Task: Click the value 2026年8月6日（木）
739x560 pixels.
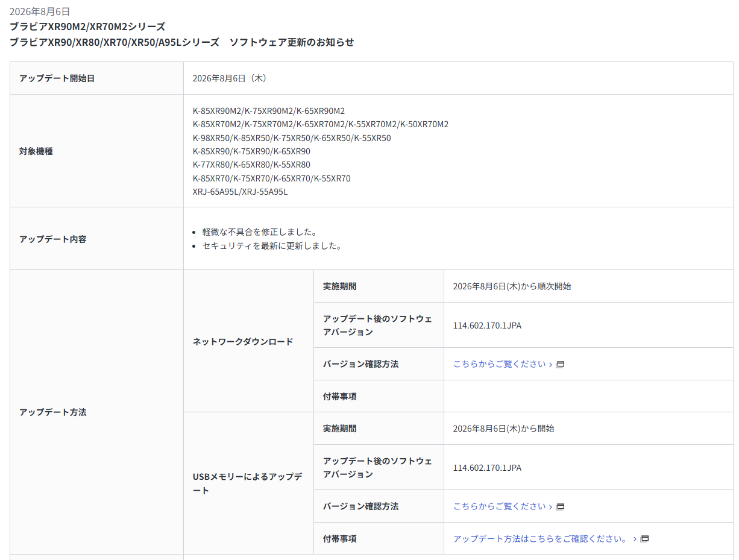Action: 231,78
